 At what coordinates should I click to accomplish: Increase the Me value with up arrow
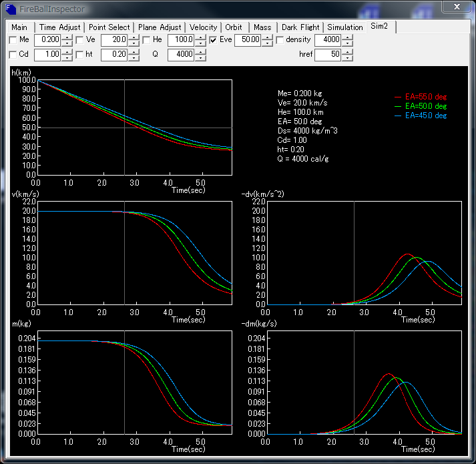click(x=66, y=37)
